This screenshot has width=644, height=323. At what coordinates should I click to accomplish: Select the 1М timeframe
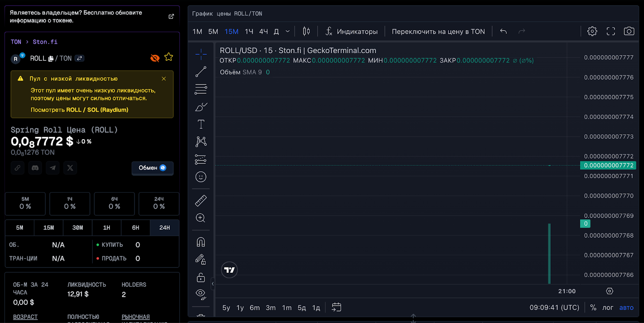[197, 31]
